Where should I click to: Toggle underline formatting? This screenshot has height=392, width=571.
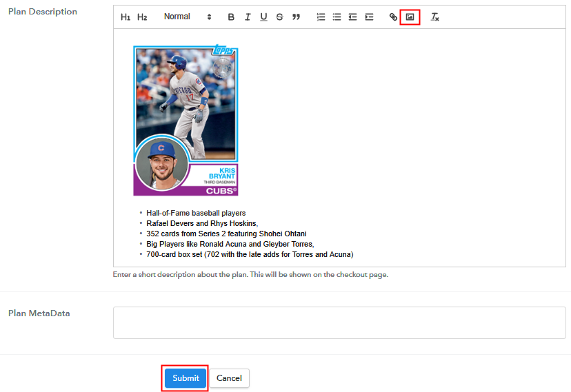click(x=263, y=17)
